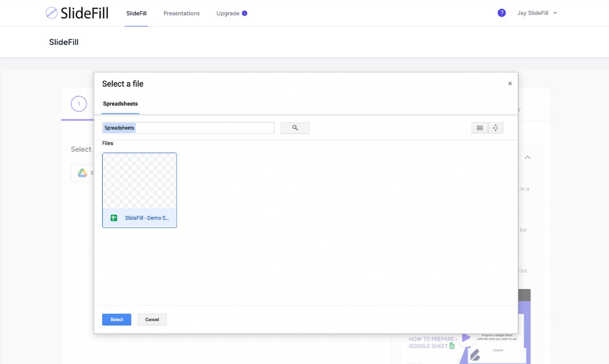Screen dimensions: 609x364
Task: Select the Spreadsheets tab in dialog
Action: (120, 103)
